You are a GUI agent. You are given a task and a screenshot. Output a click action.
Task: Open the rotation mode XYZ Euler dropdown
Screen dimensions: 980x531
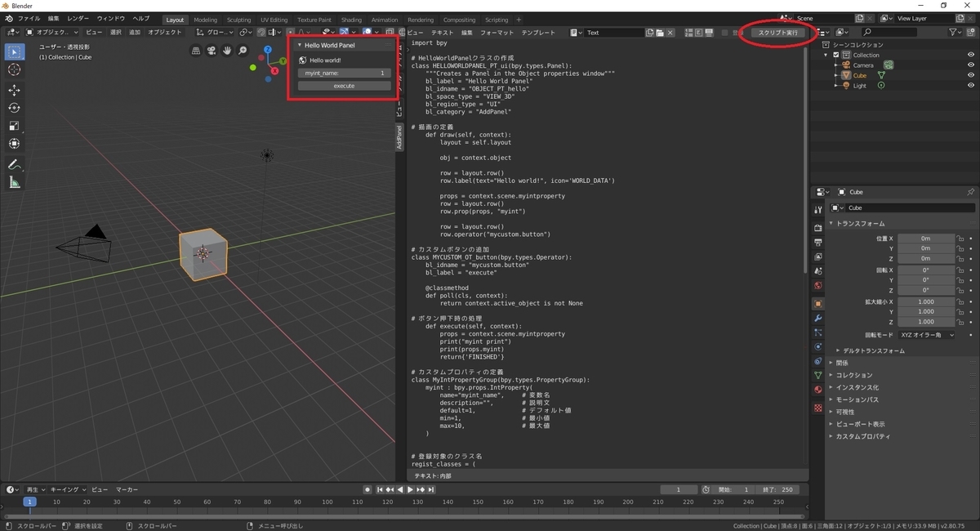926,335
